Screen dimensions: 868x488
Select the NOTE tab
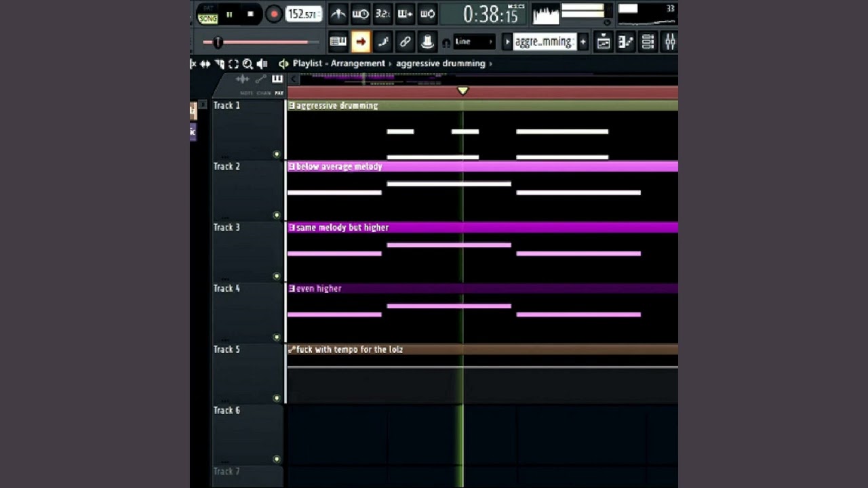[246, 94]
